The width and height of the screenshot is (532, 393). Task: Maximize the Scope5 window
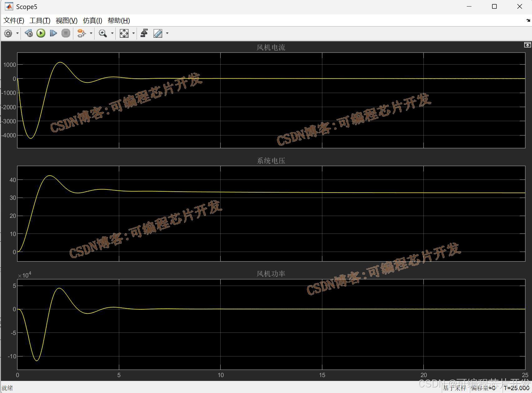pos(494,7)
